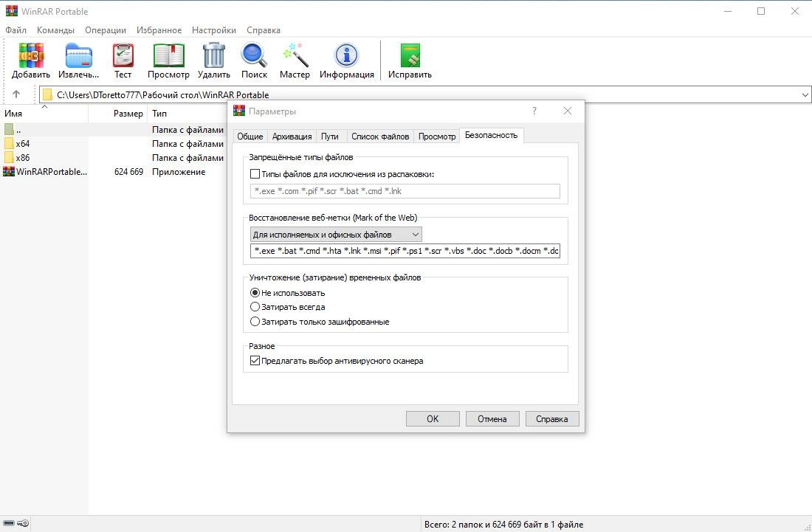Sort by the Размер column header
Viewport: 812px width, 532px height.
[x=117, y=113]
